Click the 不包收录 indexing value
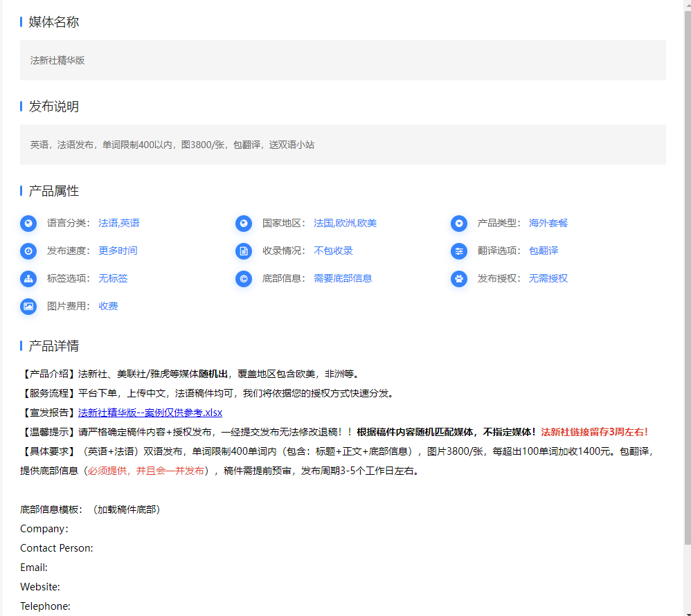This screenshot has height=616, width=691. (x=333, y=251)
